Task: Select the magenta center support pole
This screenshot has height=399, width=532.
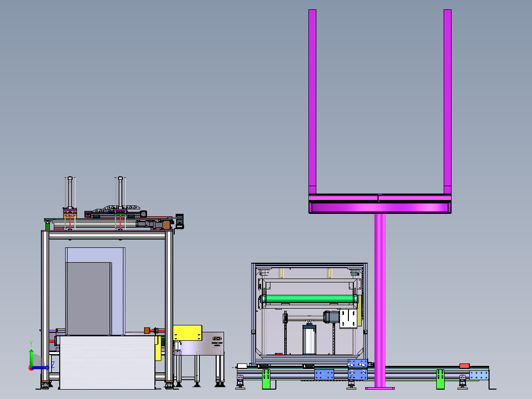Action: point(380,301)
